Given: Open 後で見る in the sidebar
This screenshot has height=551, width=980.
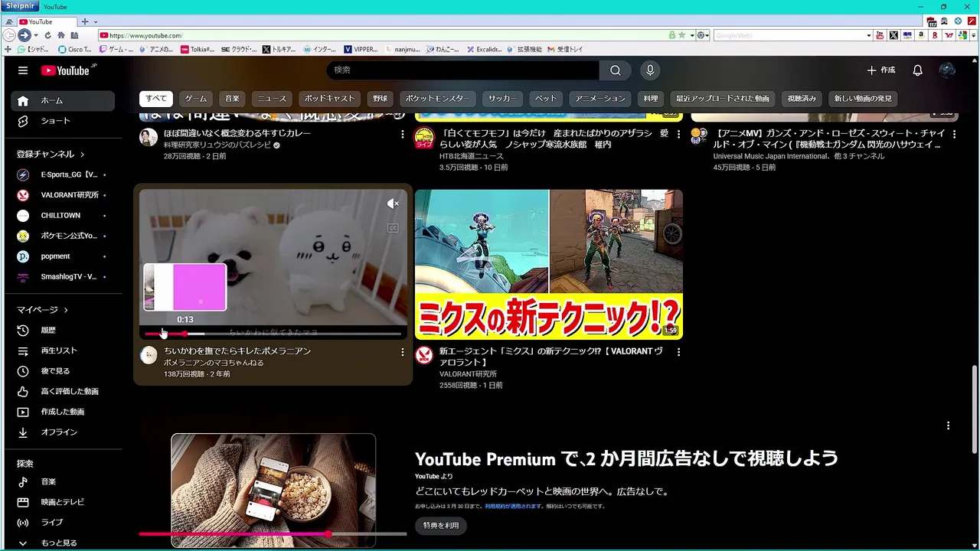Looking at the screenshot, I should pos(63,371).
